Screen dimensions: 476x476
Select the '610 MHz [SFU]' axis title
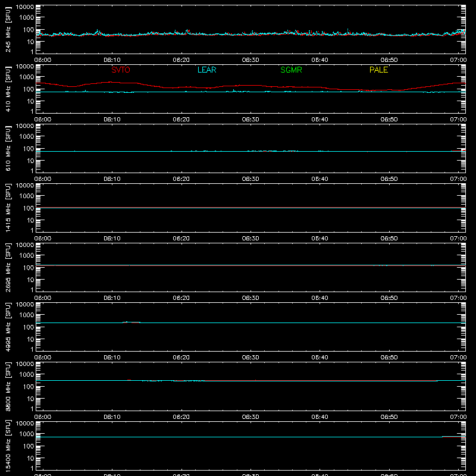pyautogui.click(x=8, y=148)
